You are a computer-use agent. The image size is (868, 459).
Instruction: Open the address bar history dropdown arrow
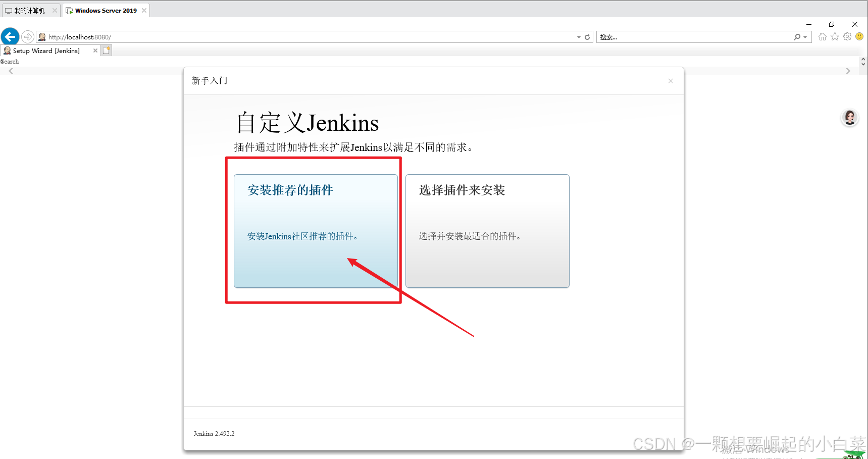tap(579, 37)
